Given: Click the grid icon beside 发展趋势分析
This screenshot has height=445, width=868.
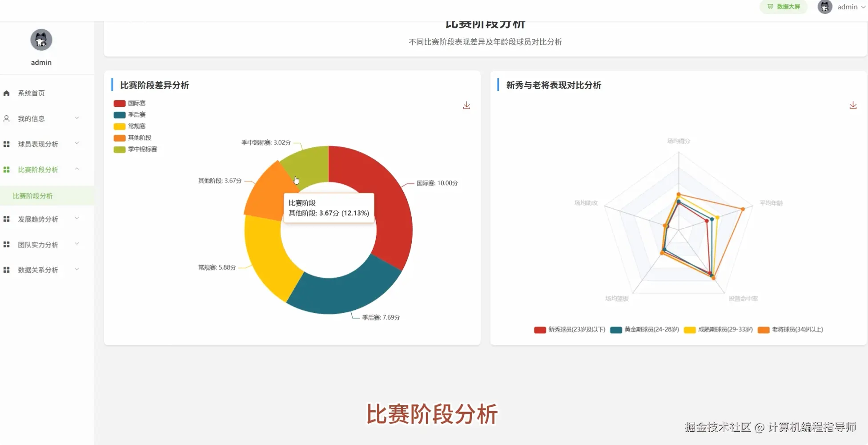Looking at the screenshot, I should pyautogui.click(x=6, y=219).
